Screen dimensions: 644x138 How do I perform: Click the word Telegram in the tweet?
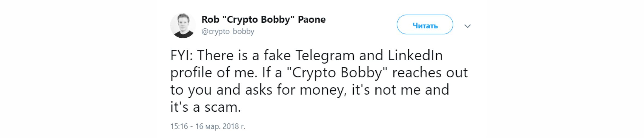[x=325, y=55]
